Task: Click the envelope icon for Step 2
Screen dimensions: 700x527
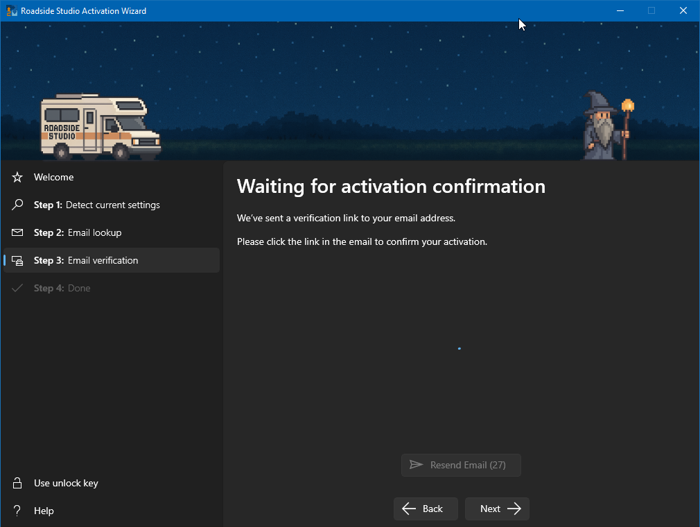Action: point(17,233)
